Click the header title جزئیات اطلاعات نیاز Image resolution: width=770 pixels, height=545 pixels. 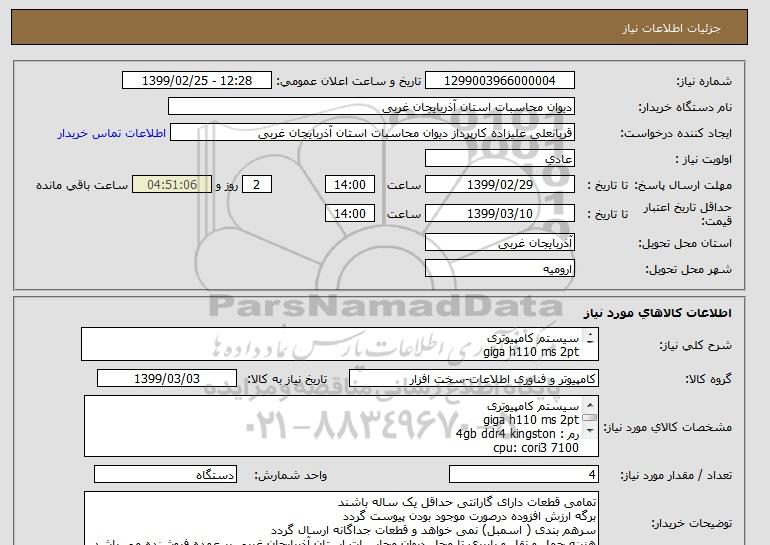coord(671,28)
